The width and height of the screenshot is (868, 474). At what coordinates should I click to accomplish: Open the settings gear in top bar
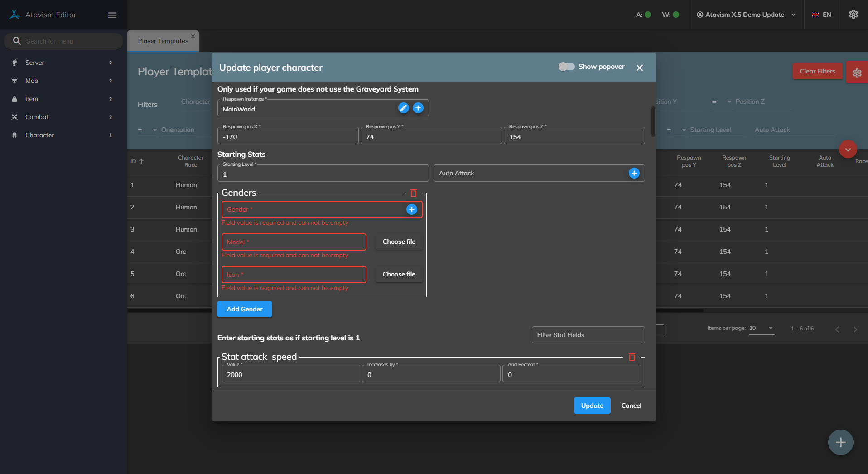(x=853, y=15)
